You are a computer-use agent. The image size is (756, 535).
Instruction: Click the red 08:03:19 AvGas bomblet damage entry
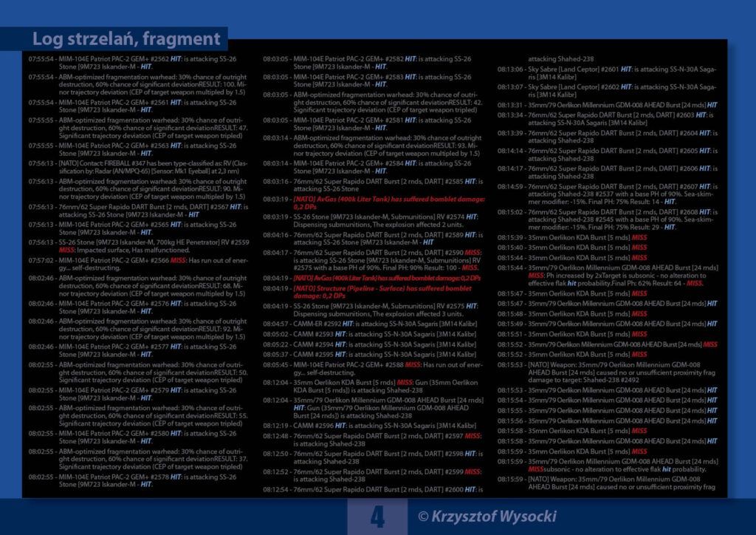374,202
